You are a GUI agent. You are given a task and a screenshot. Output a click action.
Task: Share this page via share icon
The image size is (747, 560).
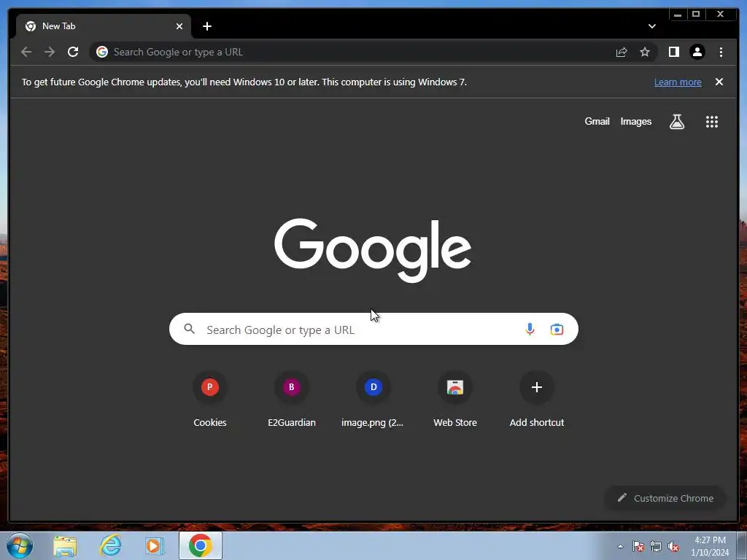(x=622, y=52)
